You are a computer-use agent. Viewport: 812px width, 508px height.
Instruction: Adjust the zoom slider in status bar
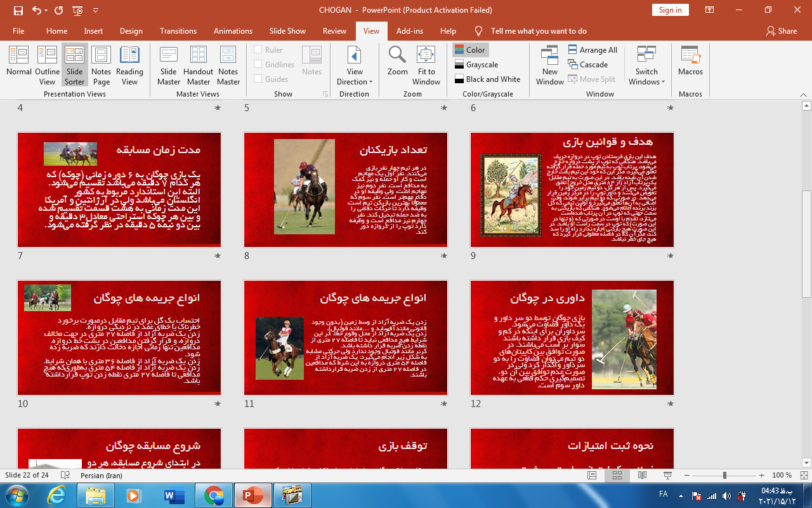click(724, 475)
